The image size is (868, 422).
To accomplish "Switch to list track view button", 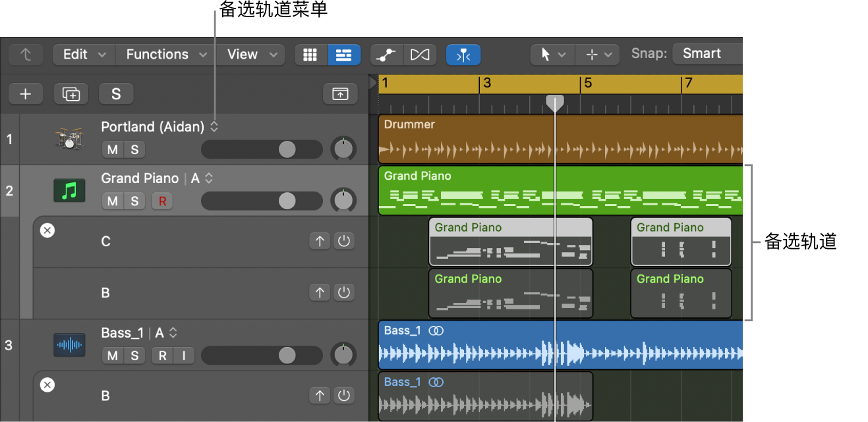I will pos(344,55).
